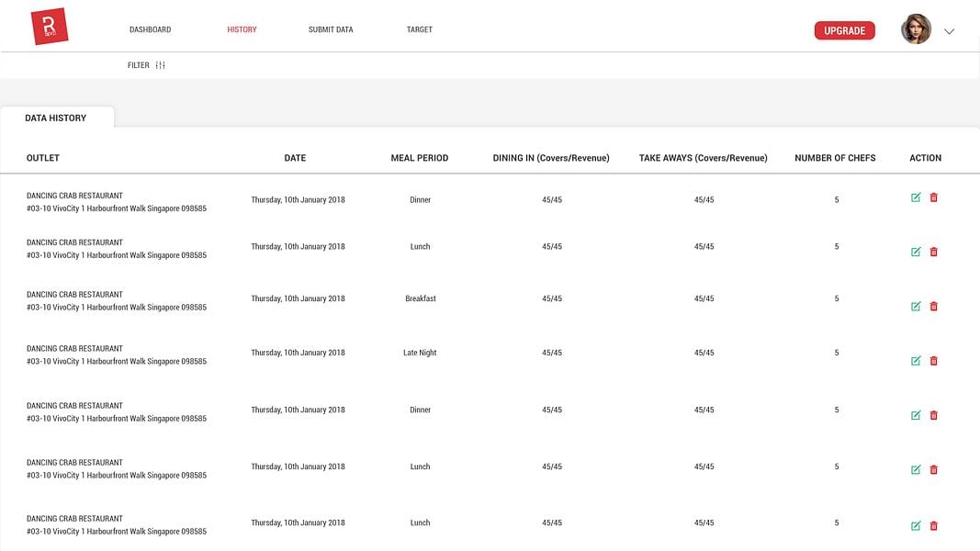Open the Submit Data page
980x551 pixels.
[331, 29]
